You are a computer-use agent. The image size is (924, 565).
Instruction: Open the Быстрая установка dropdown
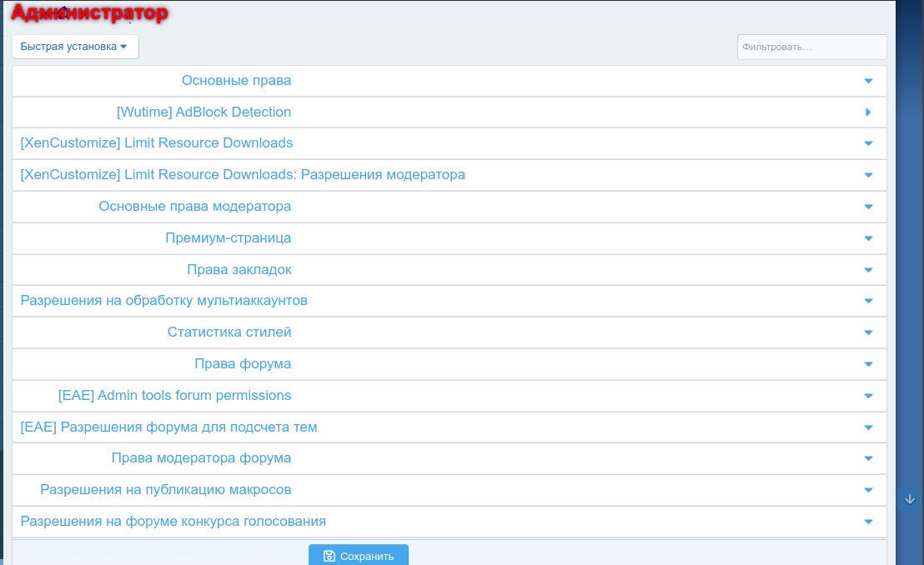click(75, 47)
